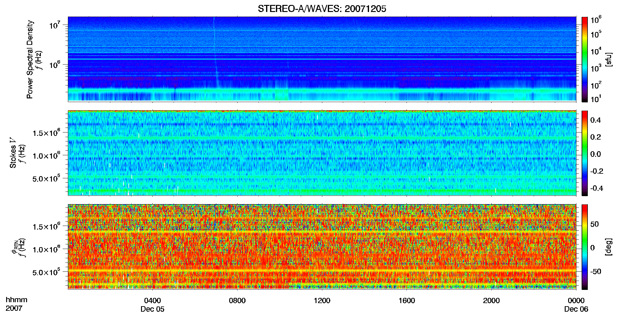Click the sfu power colorbar
The width and height of the screenshot is (644, 332).
(585, 59)
